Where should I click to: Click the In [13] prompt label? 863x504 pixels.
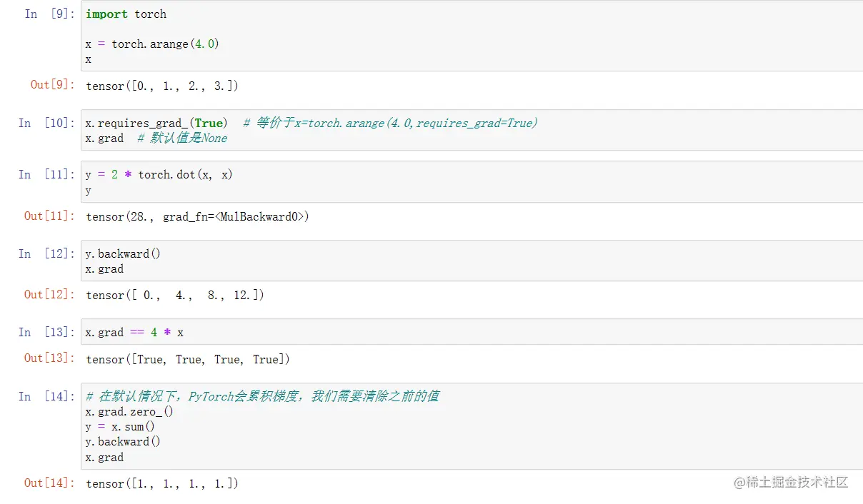pyautogui.click(x=46, y=332)
